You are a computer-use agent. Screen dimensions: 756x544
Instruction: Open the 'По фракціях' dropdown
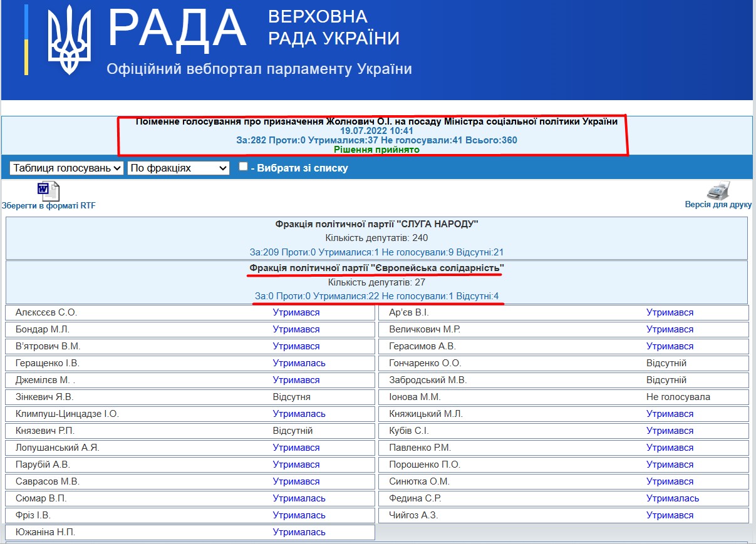(178, 168)
